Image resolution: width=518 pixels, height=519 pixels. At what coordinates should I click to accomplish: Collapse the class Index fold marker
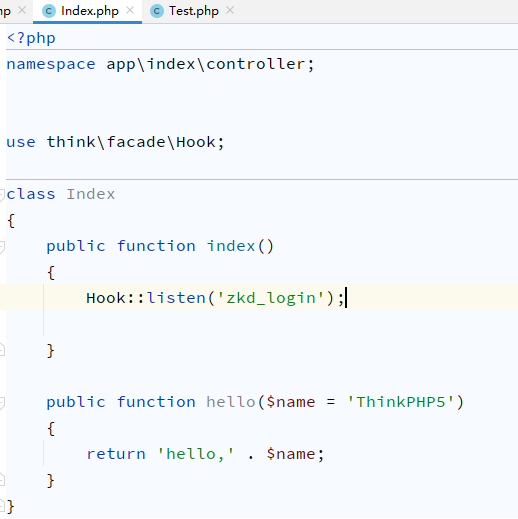click(2, 195)
